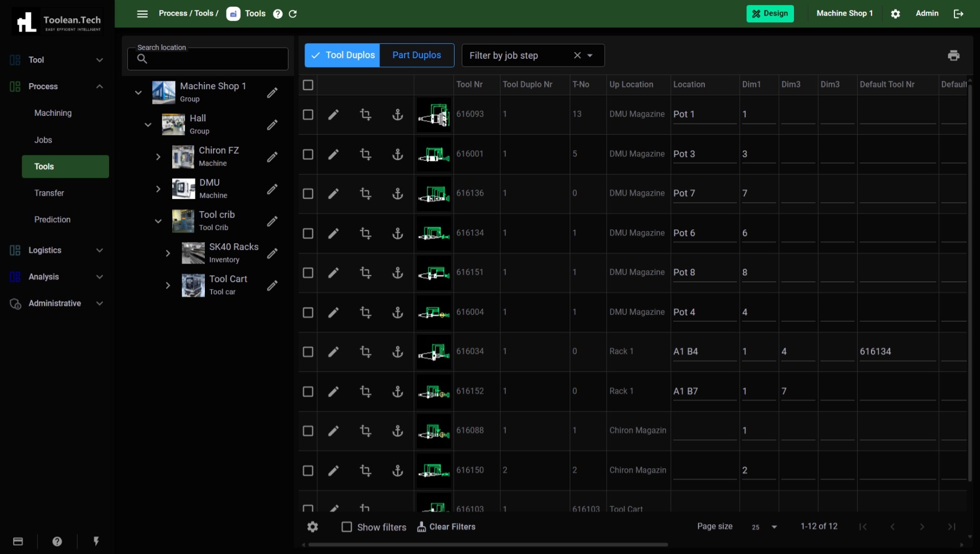Select all rows with the header checkbox
The image size is (980, 554).
pos(308,85)
